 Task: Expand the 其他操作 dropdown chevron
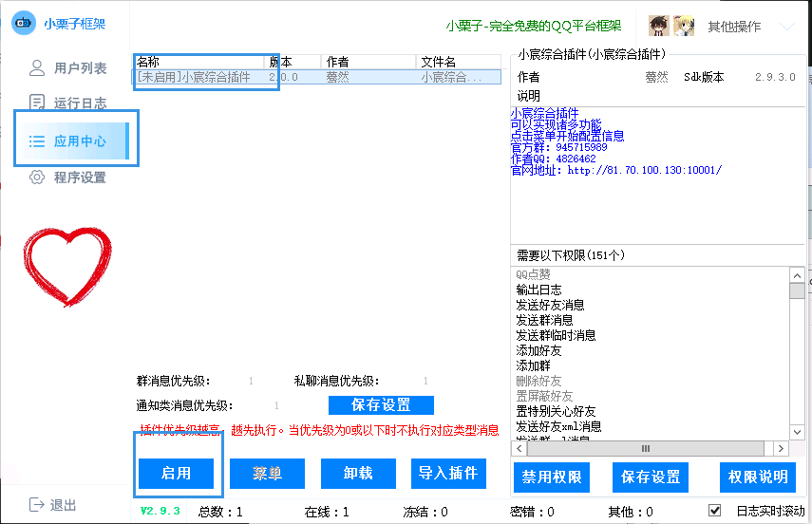(x=787, y=26)
